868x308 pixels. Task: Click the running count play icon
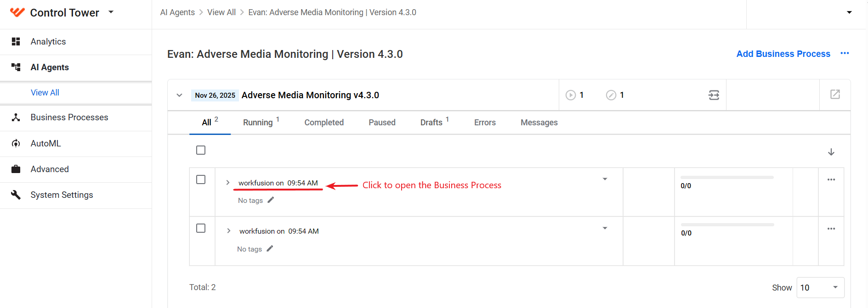coord(570,95)
